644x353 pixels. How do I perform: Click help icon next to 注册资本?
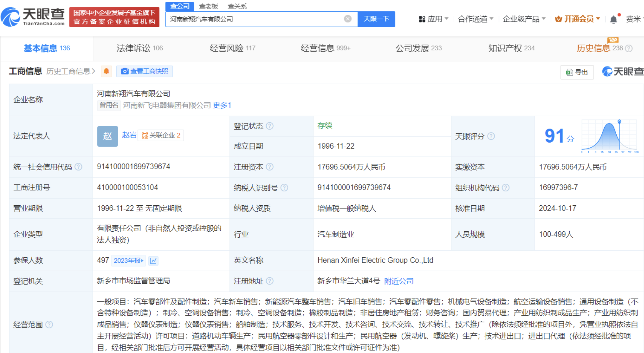tap(269, 167)
